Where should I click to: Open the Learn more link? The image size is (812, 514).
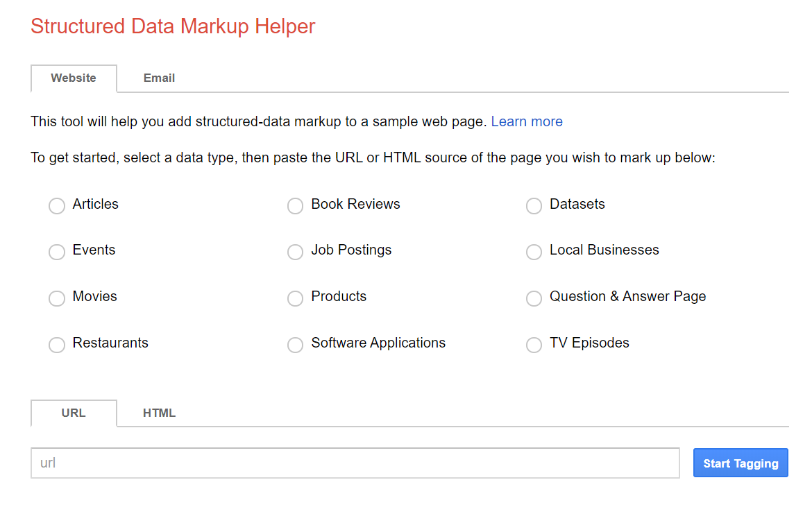[x=527, y=122]
